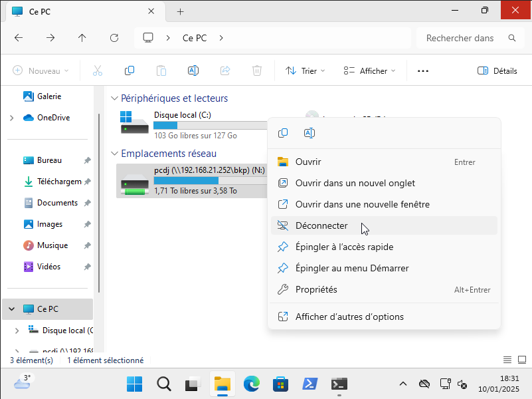Launch Microsoft Edge from taskbar

point(252,384)
